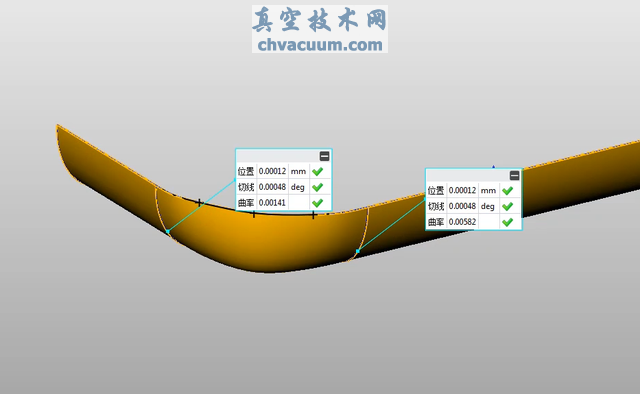
Task: Click green check beside 曲率 0.00141
Action: point(318,203)
